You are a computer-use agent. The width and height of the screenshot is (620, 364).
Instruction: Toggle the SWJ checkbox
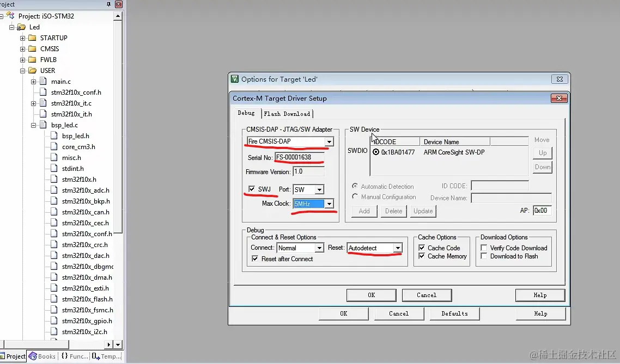click(252, 189)
